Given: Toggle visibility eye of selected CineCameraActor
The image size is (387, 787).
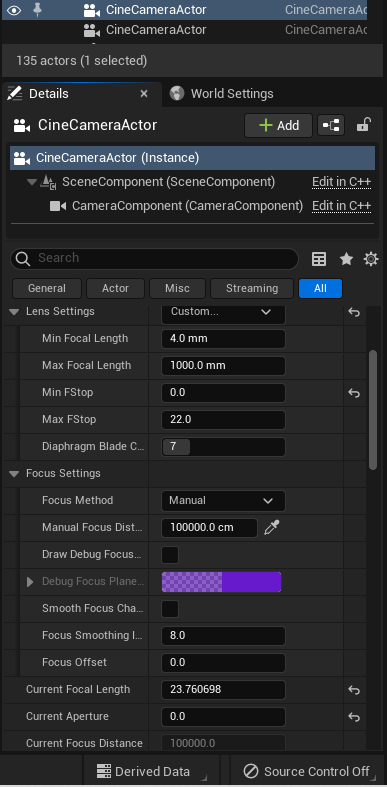Looking at the screenshot, I should pyautogui.click(x=14, y=10).
